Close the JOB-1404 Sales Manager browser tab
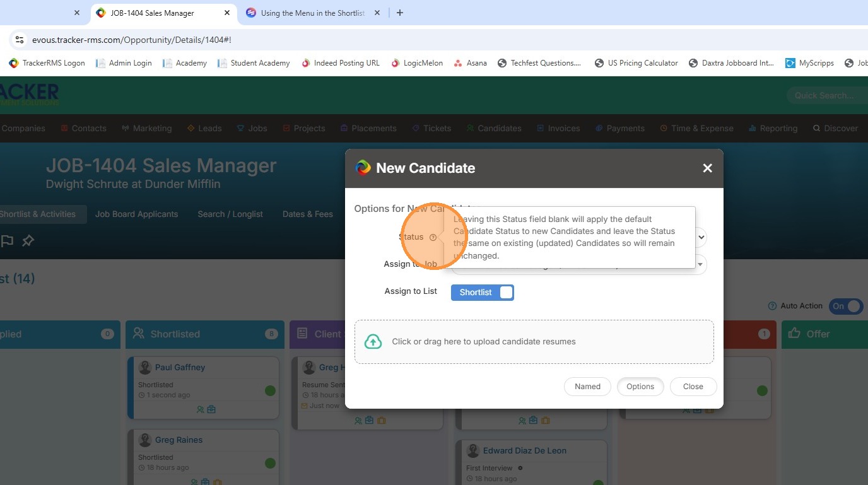The image size is (868, 485). click(227, 13)
